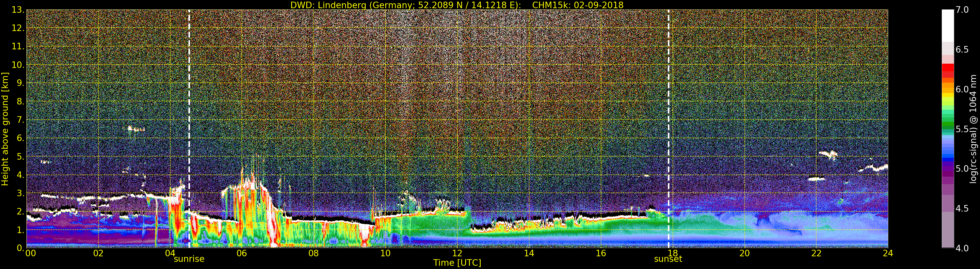Click the colorbar tick label "7.0"
980x269 pixels.
tap(962, 10)
